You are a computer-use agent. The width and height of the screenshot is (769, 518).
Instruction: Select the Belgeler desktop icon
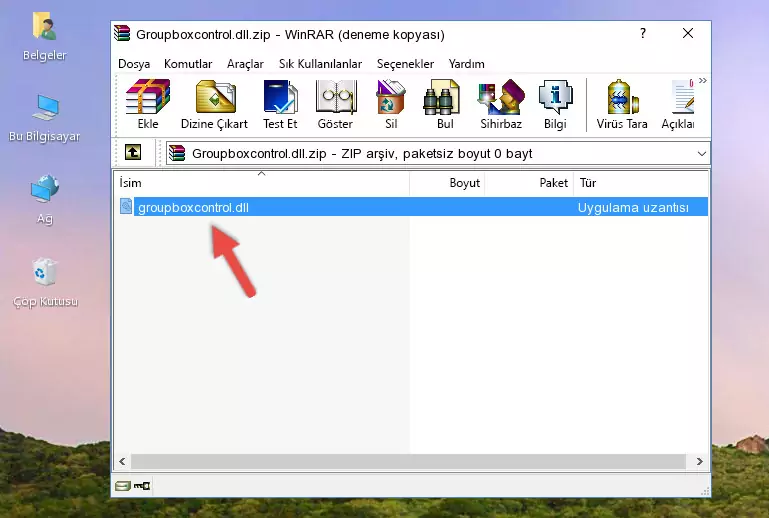(44, 37)
